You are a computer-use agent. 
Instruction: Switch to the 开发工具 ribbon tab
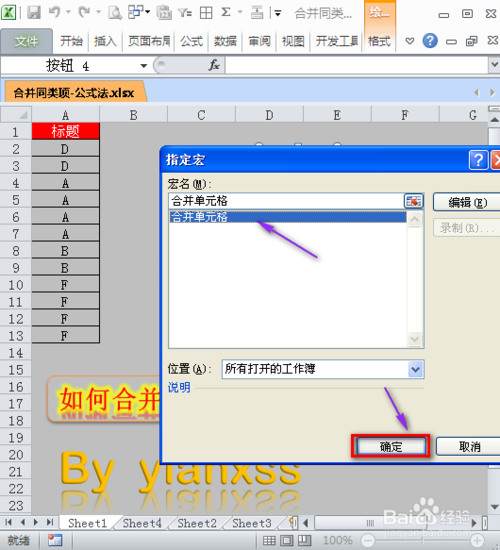point(337,41)
